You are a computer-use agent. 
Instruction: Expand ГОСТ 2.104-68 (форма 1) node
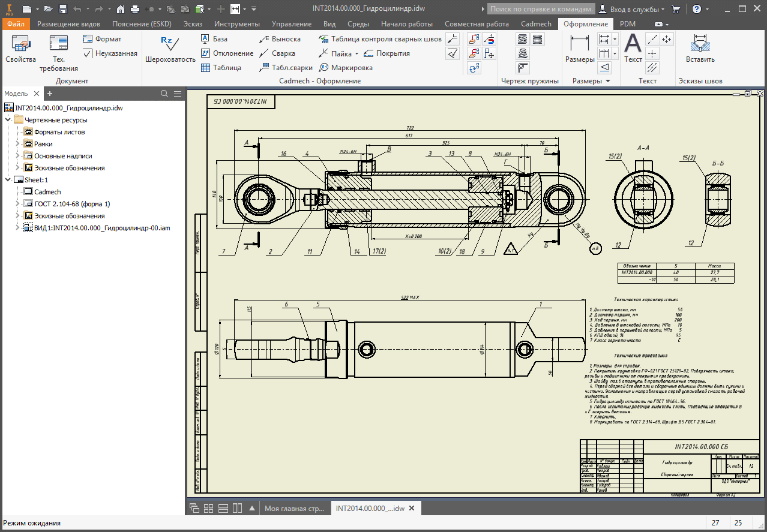pos(17,204)
